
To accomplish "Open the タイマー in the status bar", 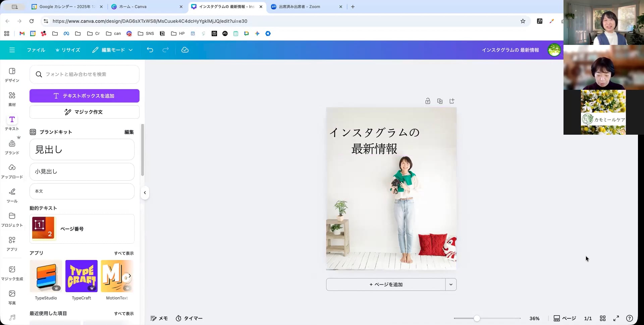I will coord(189,318).
